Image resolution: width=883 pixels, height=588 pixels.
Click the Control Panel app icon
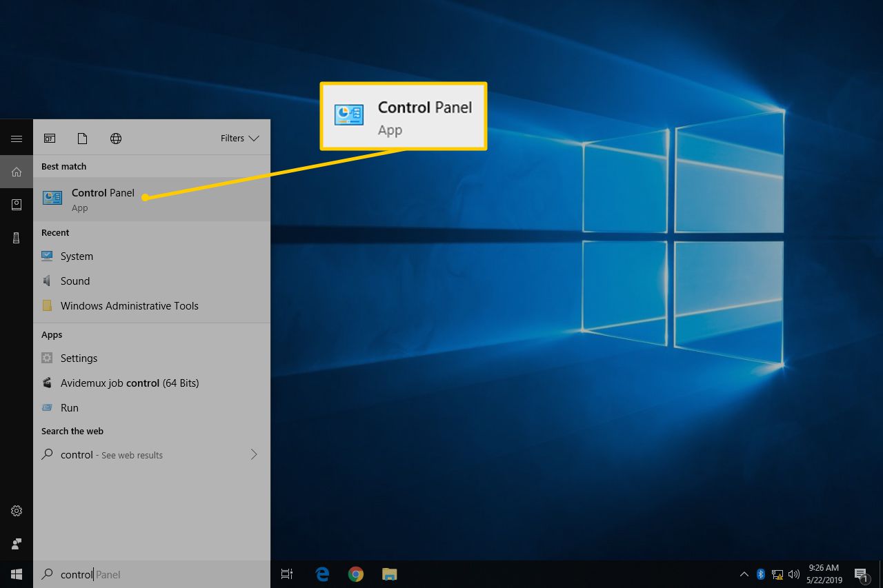(52, 198)
